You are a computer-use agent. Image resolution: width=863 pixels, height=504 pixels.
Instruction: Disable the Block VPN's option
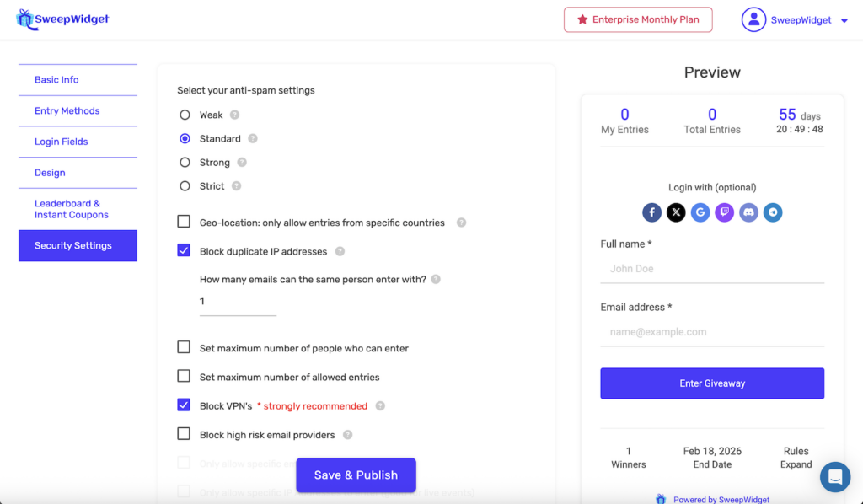[184, 405]
